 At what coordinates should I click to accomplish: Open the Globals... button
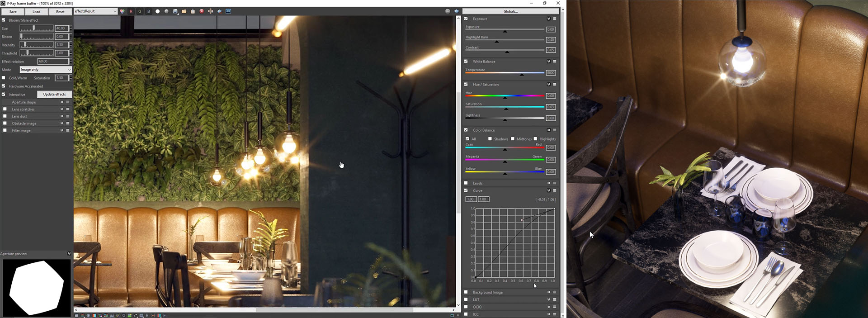coord(510,11)
